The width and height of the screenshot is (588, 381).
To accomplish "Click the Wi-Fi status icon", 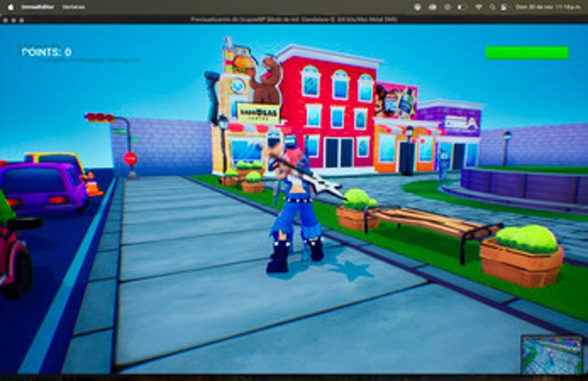I will point(479,7).
